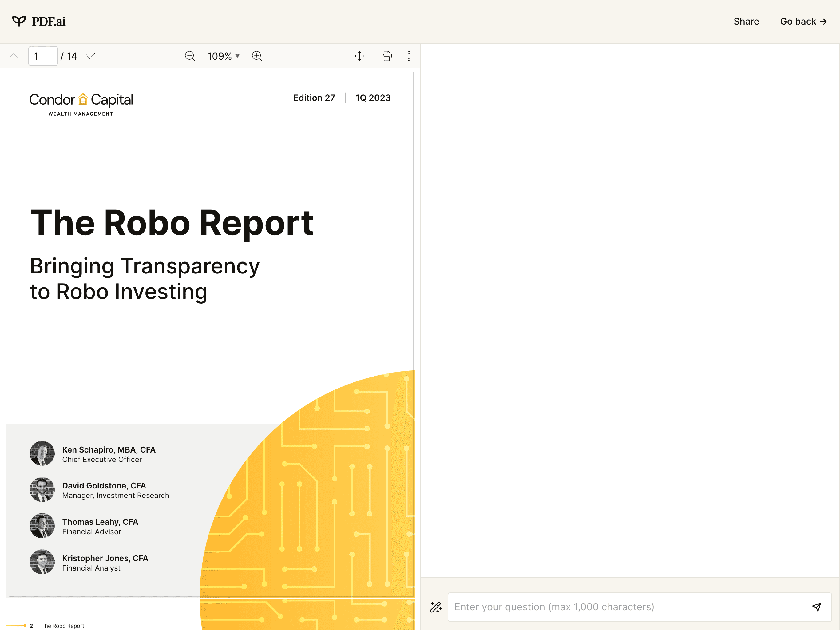Go to next page with down chevron
840x630 pixels.
tap(90, 56)
